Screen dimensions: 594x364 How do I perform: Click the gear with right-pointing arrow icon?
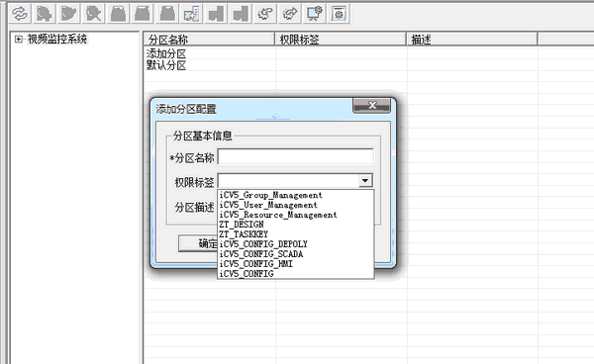289,14
